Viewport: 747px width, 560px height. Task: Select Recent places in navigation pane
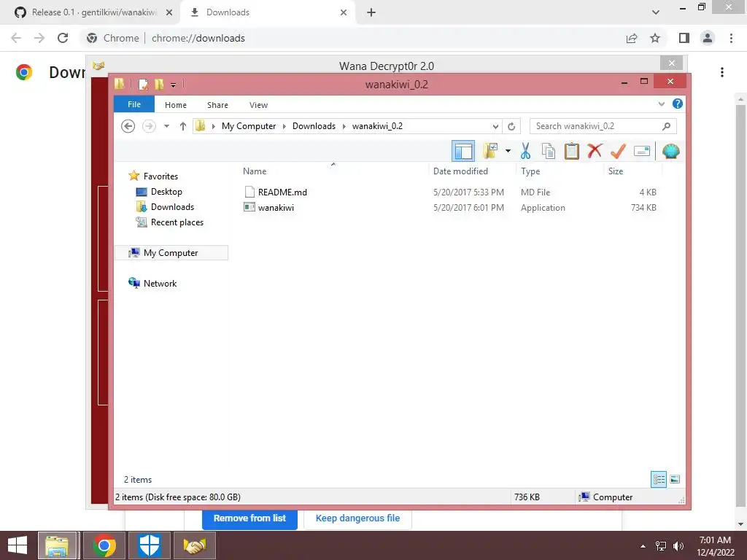[x=177, y=222]
